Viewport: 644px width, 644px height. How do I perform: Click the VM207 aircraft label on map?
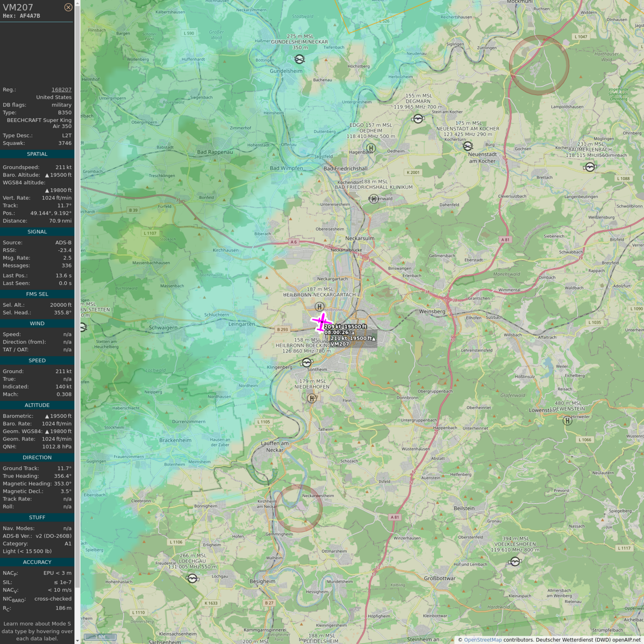tap(340, 344)
